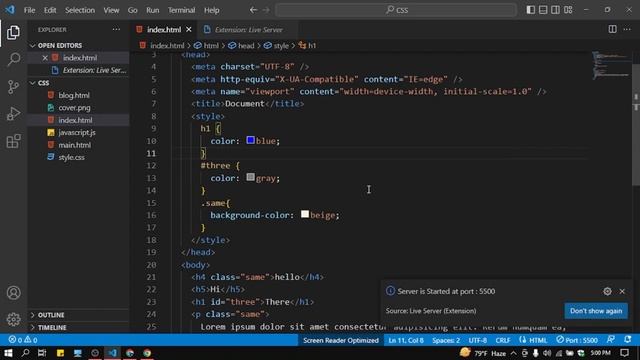Open the Windows Start menu
The height and width of the screenshot is (360, 640).
click(8, 353)
